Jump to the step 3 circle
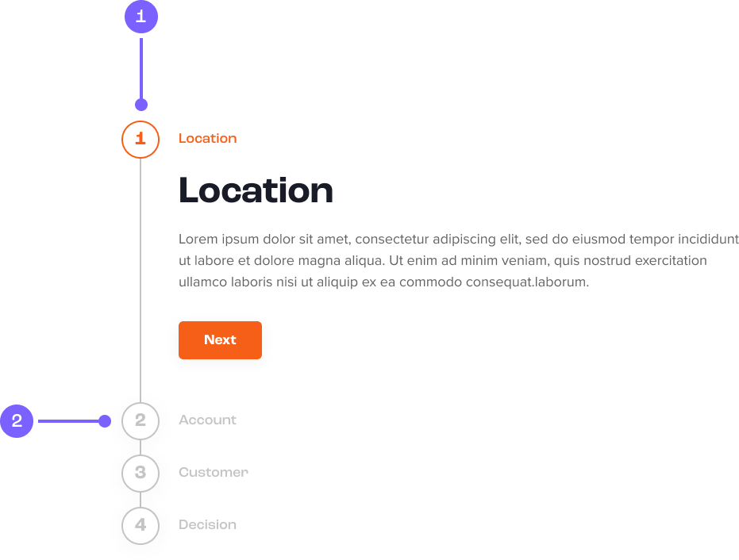Viewport: 739px width, 560px height. coord(140,473)
